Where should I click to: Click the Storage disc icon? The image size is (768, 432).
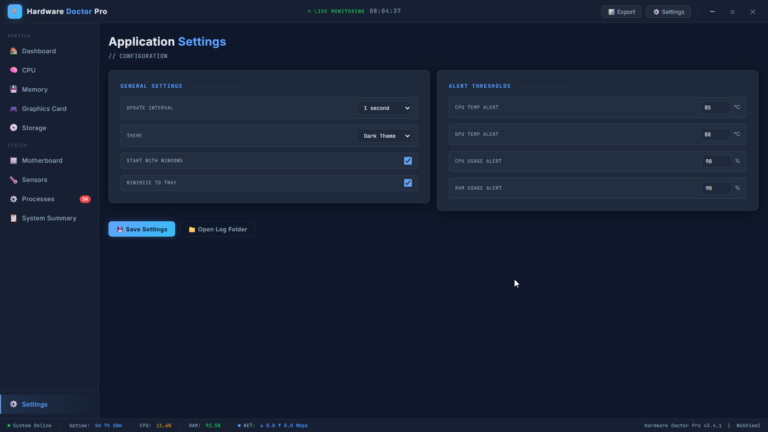(x=13, y=128)
